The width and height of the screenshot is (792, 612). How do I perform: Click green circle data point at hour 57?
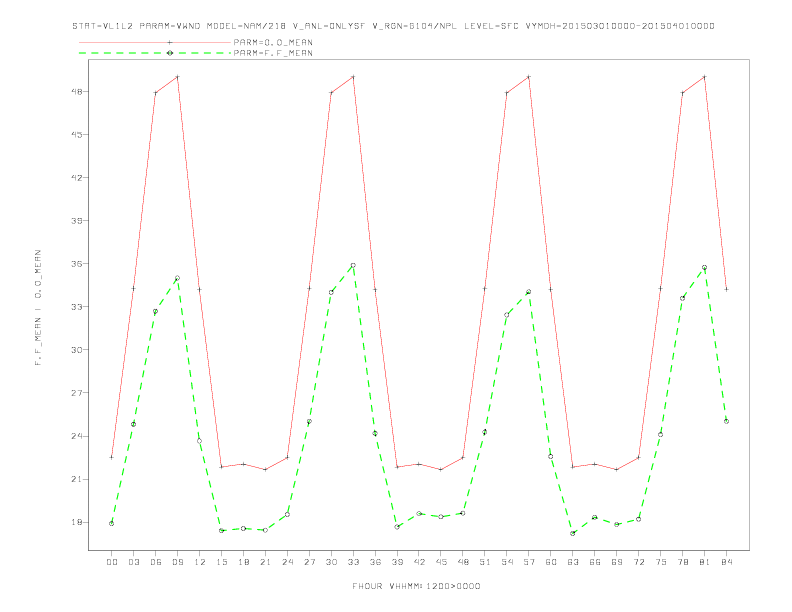click(529, 292)
